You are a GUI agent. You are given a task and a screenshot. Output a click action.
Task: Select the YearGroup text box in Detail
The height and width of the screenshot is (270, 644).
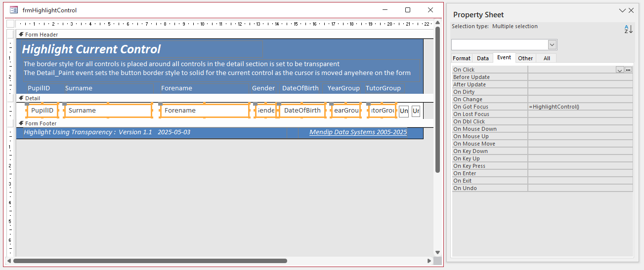pos(345,111)
